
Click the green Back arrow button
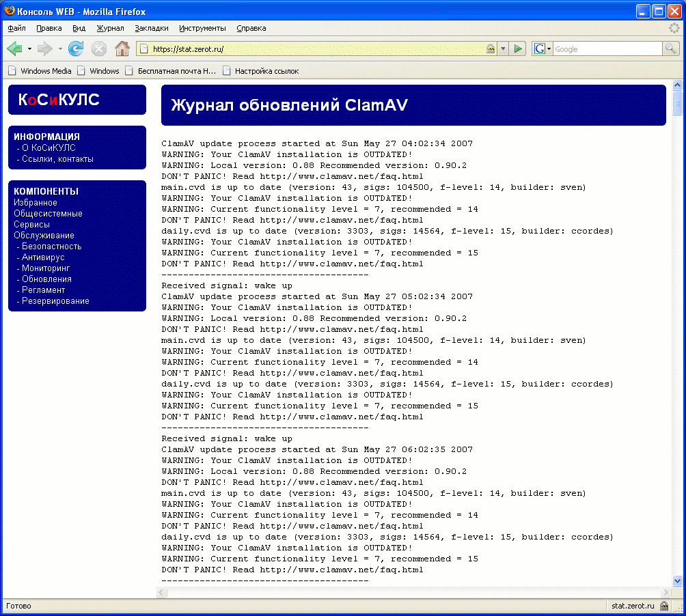coord(15,48)
